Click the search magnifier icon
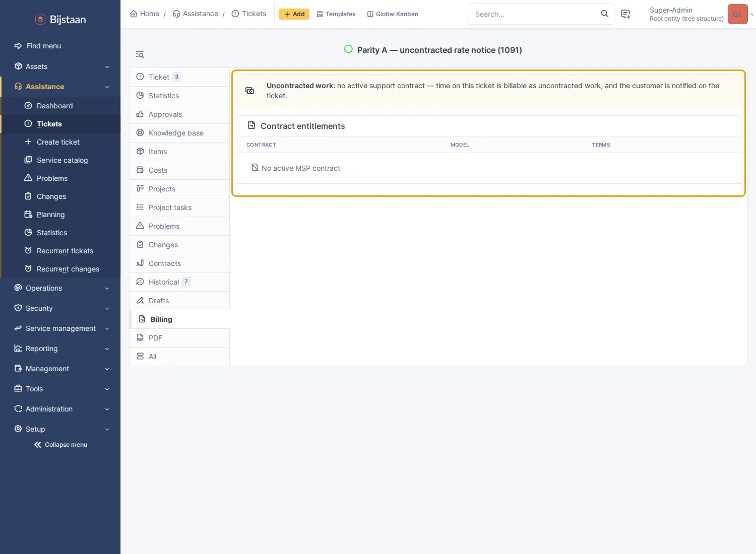Screen dimensions: 756x554 [605, 14]
